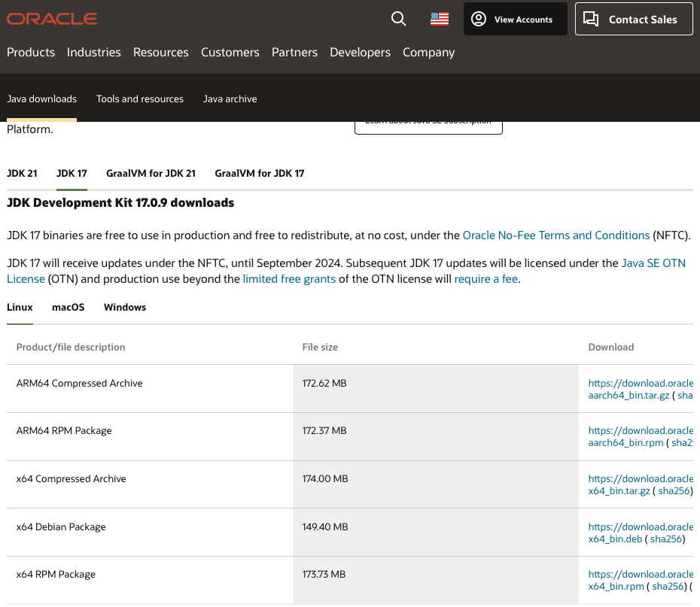
Task: Download x64 RPM Package x64_bin.rpm link
Action: click(x=616, y=586)
